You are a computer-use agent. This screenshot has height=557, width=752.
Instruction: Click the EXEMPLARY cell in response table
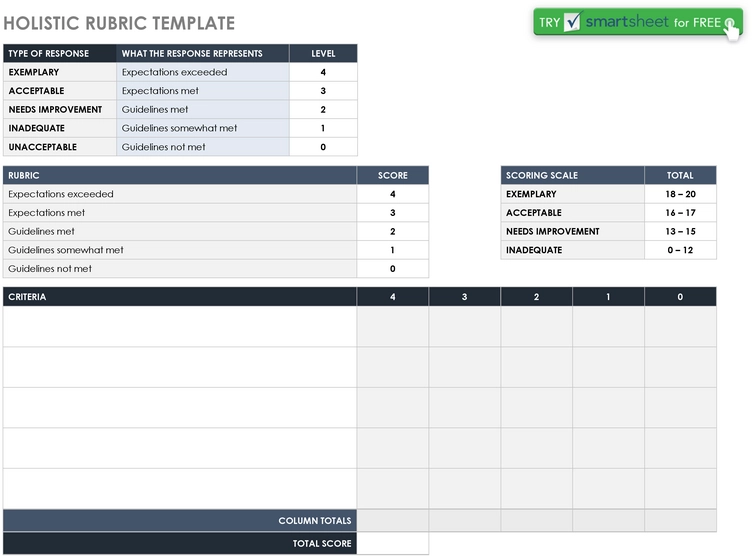pos(59,72)
